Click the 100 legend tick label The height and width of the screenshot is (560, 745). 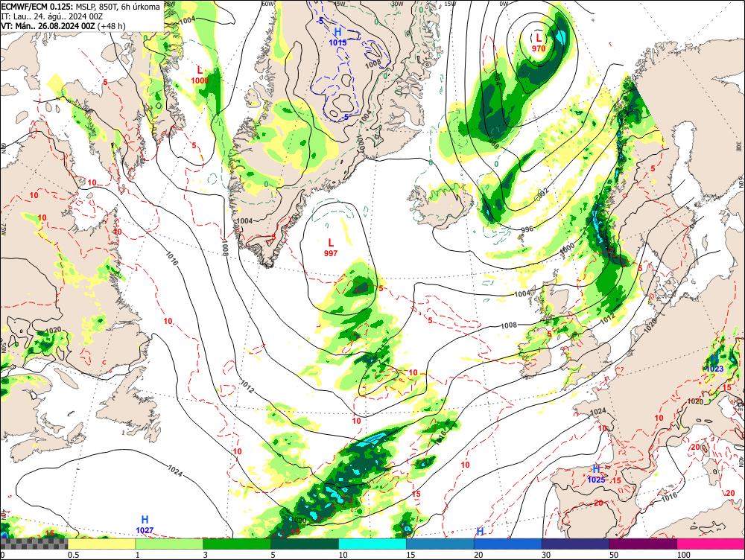click(684, 555)
